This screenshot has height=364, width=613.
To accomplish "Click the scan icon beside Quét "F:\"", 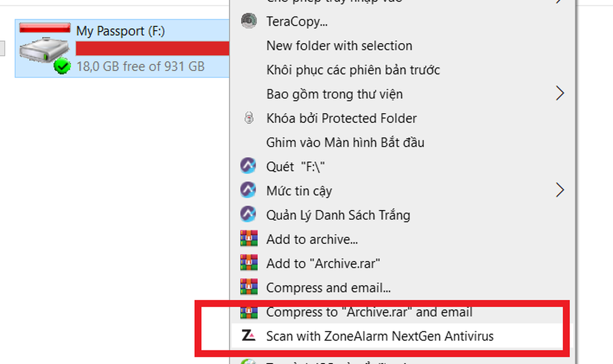I will tap(248, 166).
